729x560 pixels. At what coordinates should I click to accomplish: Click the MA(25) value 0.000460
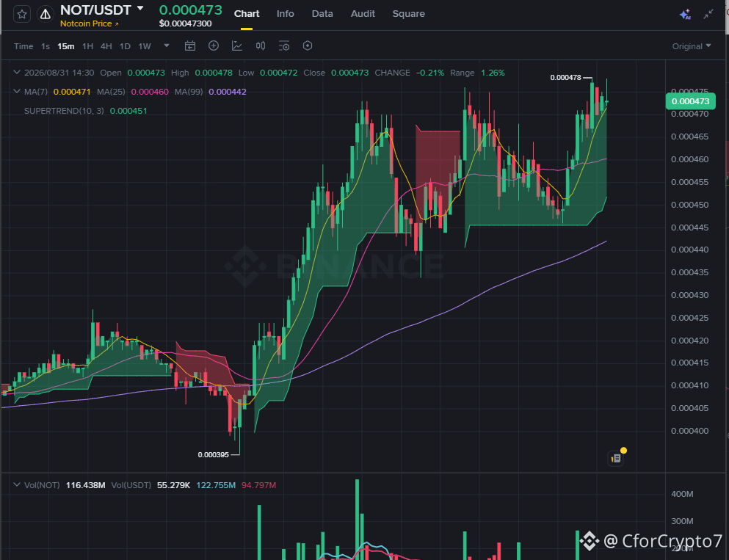coord(150,92)
